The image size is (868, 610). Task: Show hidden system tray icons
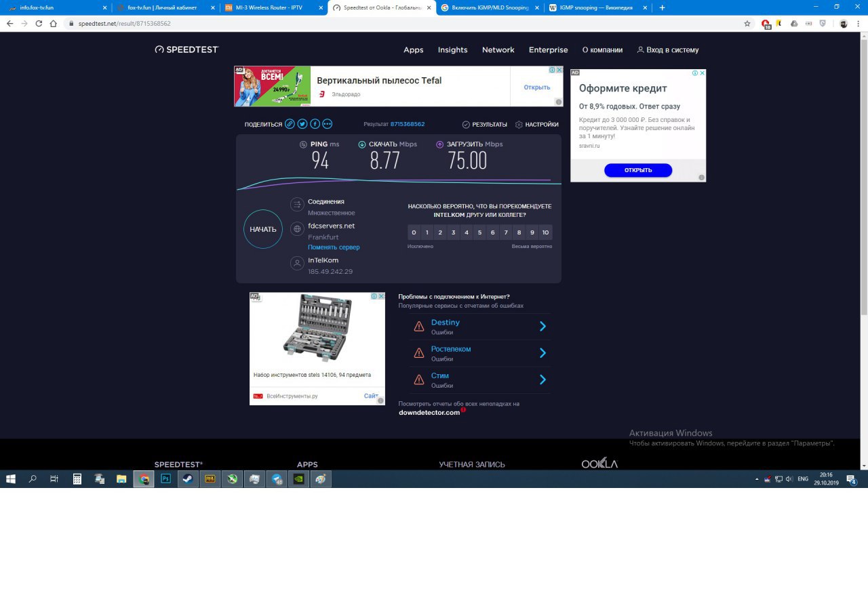point(757,479)
